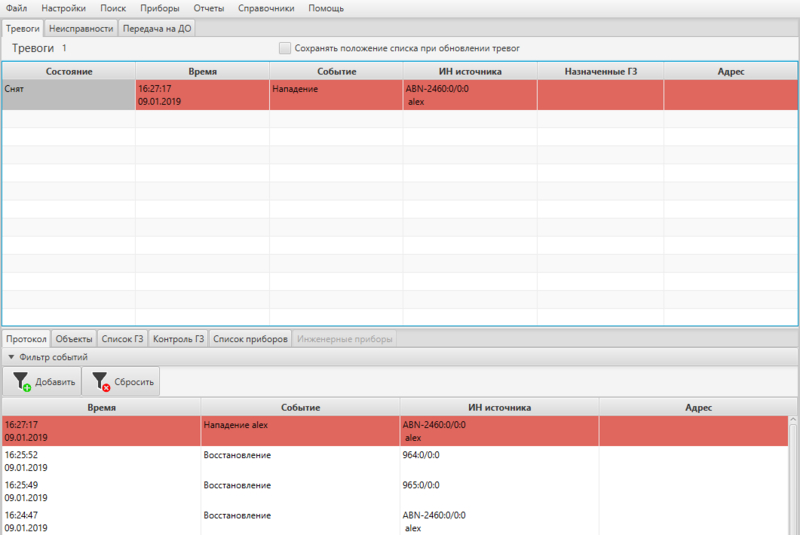Open the Отчеты menu
This screenshot has width=800, height=535.
[x=209, y=8]
